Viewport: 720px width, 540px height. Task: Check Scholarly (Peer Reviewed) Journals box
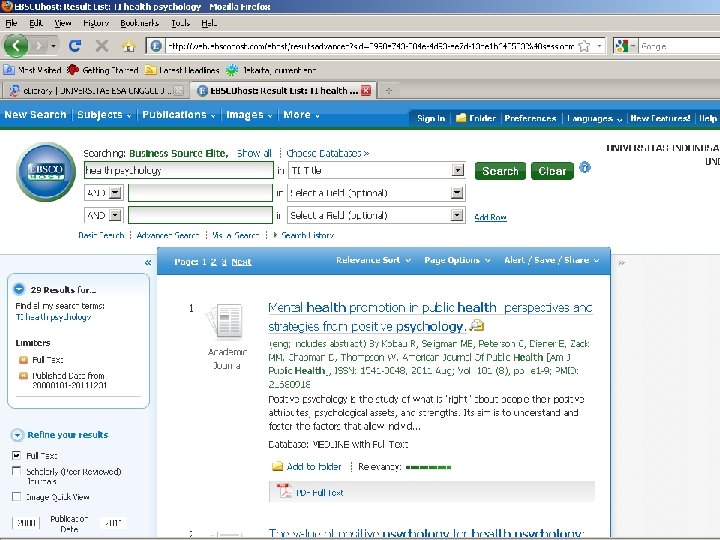pos(17,471)
